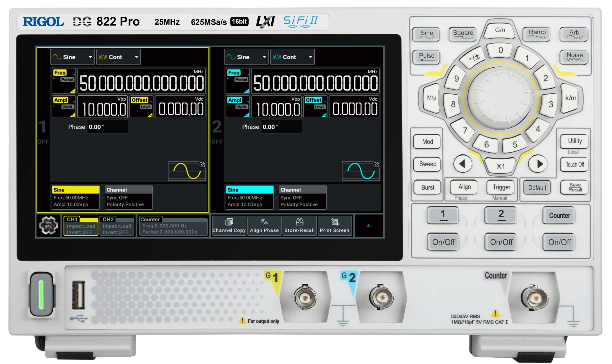Toggle CH1 Freq/Period selector
612x364 pixels.
coord(64,81)
